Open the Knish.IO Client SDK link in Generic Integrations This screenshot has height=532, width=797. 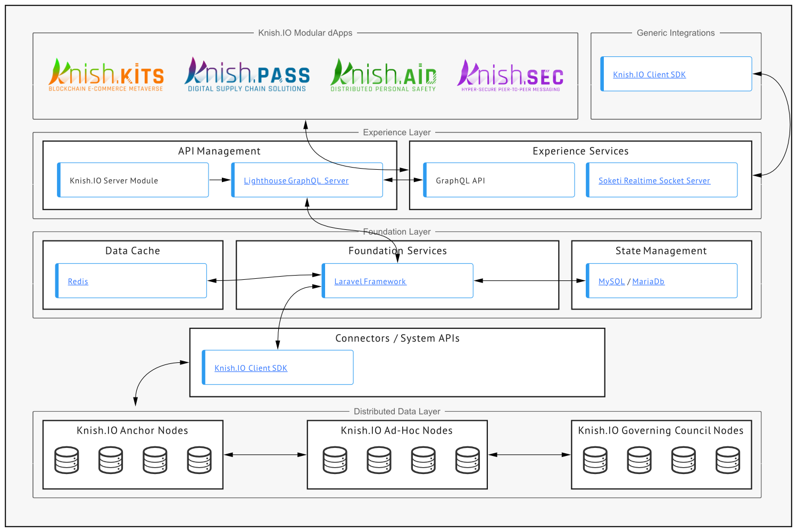(x=649, y=74)
